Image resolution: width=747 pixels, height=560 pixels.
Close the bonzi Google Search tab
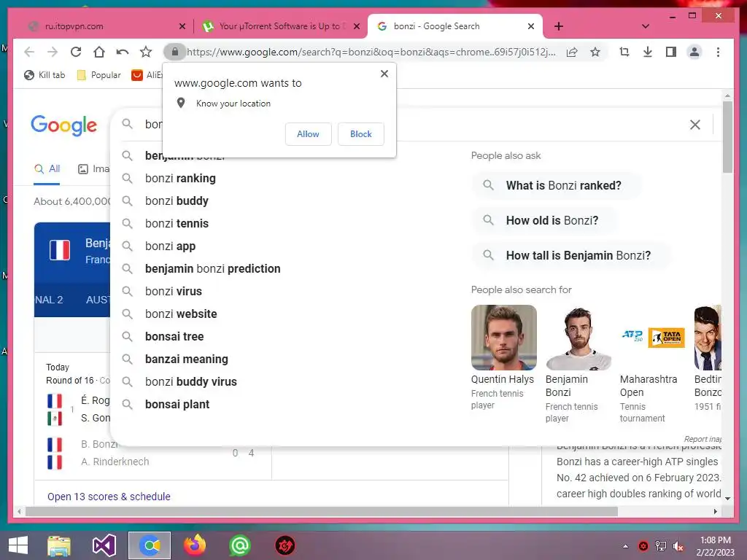tap(531, 26)
